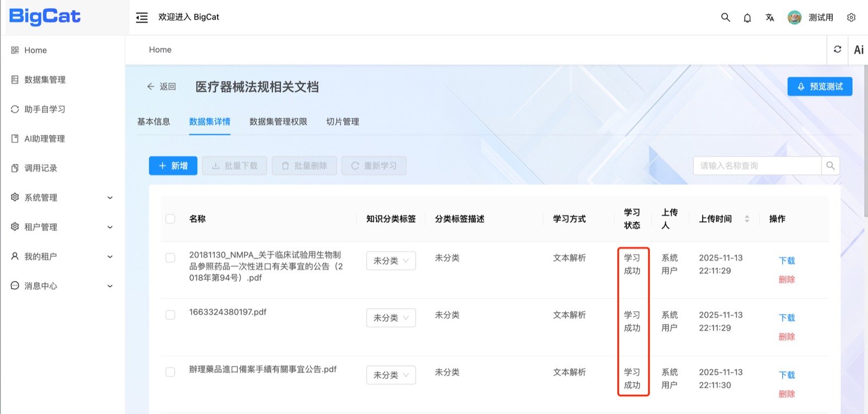
Task: Click the 批量删除 button
Action: [304, 166]
